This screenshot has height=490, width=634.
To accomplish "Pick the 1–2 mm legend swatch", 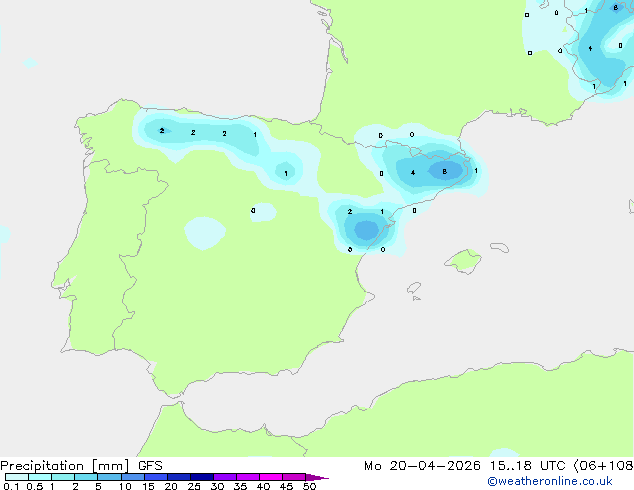I will [x=63, y=477].
